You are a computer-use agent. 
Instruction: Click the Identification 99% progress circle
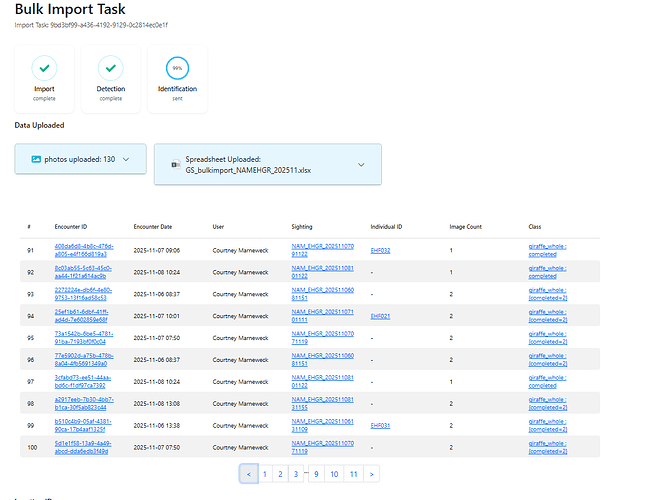(177, 68)
